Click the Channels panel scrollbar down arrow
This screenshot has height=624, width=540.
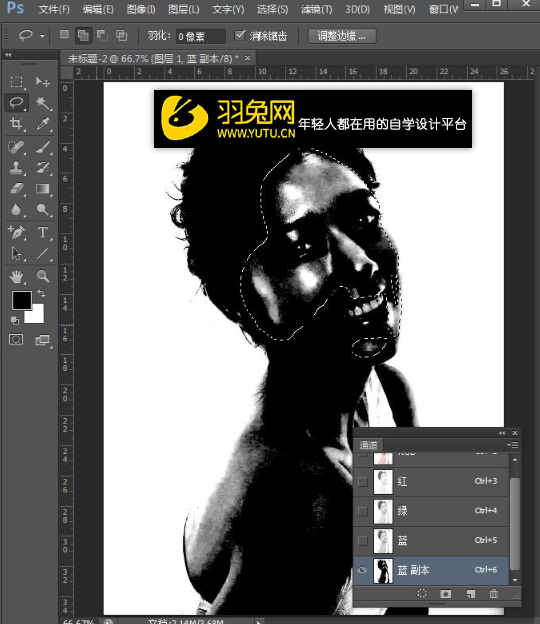click(x=515, y=580)
